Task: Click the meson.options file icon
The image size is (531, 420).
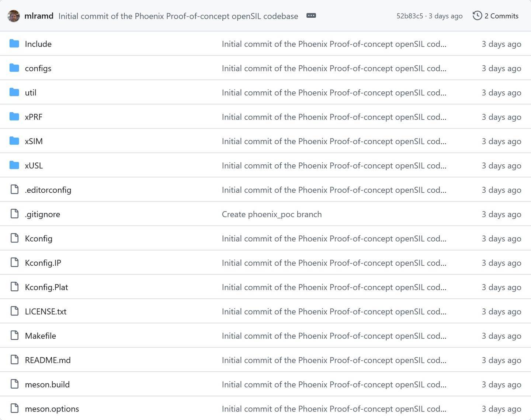Action: (x=14, y=409)
